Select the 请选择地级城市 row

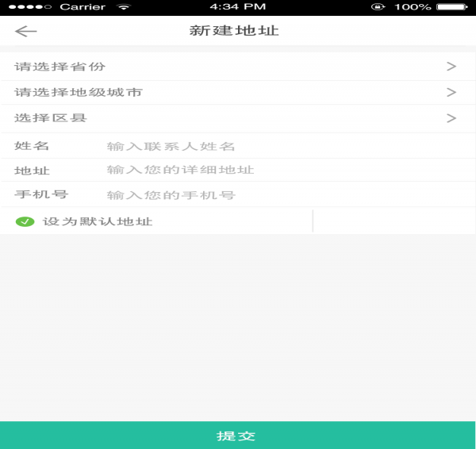click(238, 92)
